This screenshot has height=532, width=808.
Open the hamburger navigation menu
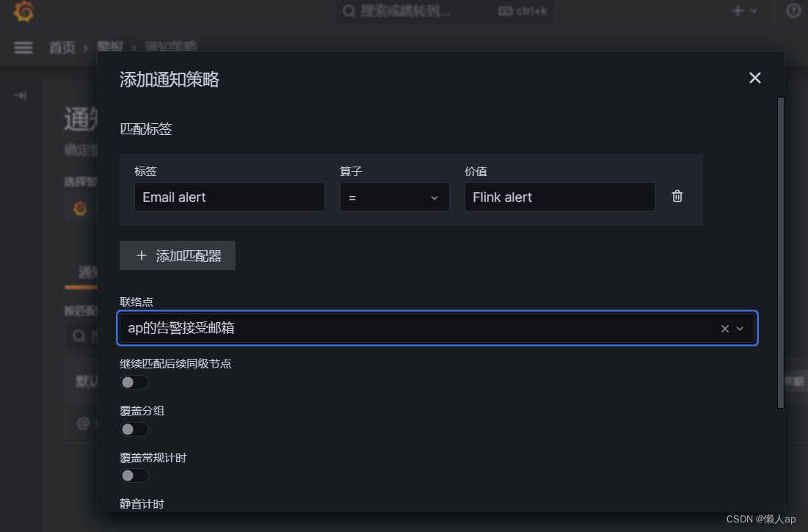[23, 48]
